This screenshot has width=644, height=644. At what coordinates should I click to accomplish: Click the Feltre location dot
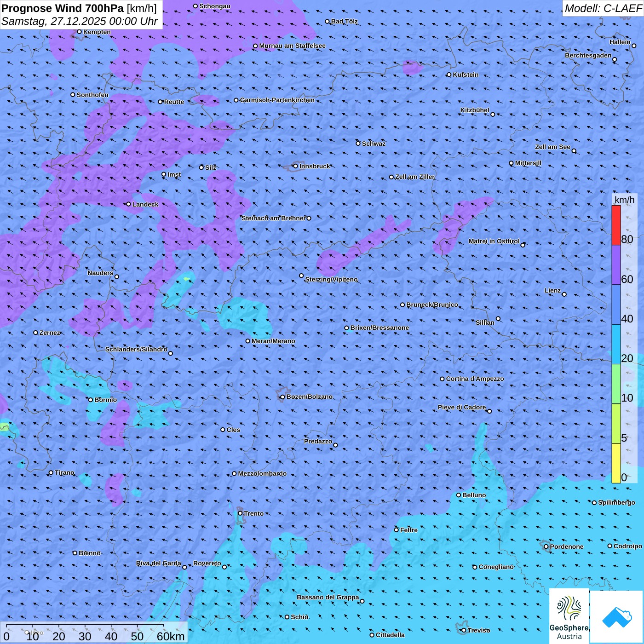(397, 530)
